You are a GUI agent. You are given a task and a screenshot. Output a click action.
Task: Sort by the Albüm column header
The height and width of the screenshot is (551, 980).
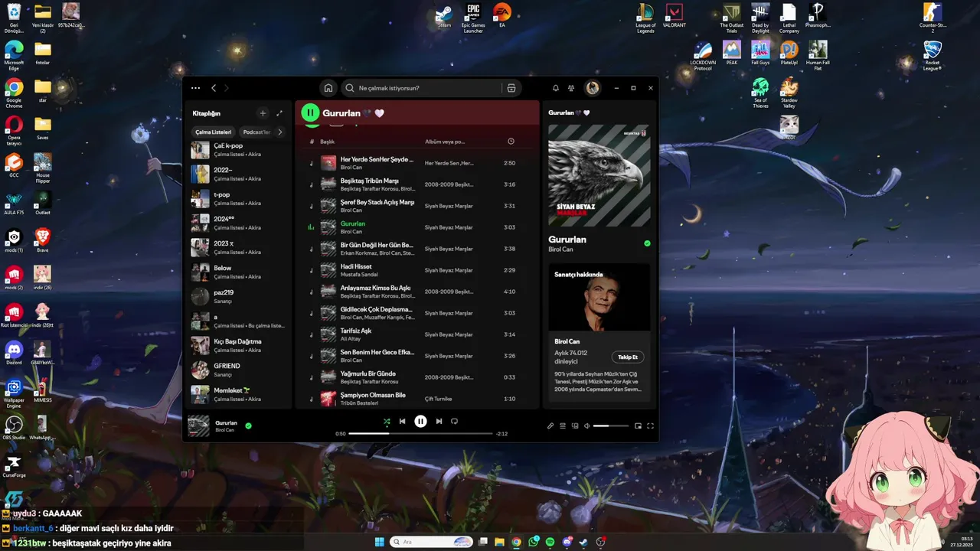pyautogui.click(x=445, y=142)
